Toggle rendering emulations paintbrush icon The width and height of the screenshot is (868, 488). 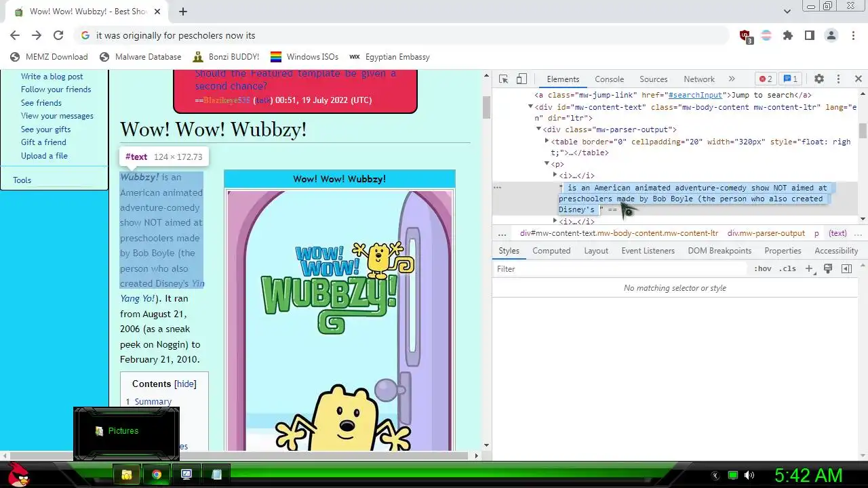coord(827,269)
